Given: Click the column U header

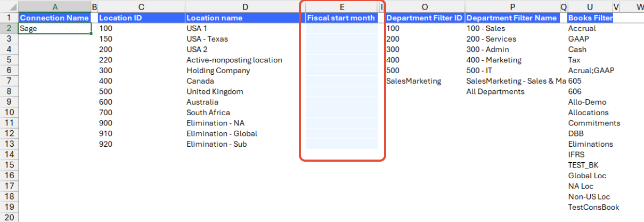Looking at the screenshot, I should click(x=590, y=7).
